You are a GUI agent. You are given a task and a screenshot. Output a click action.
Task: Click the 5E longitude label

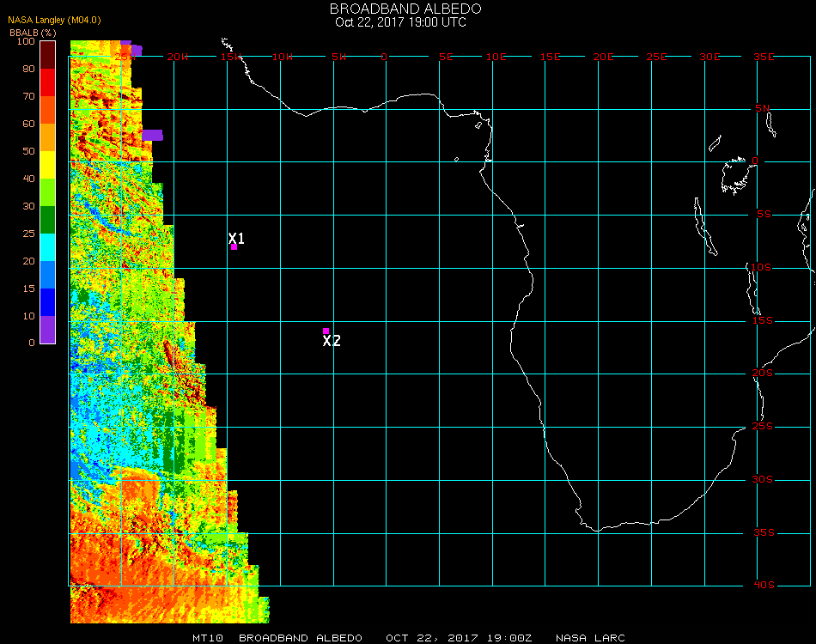pos(446,57)
